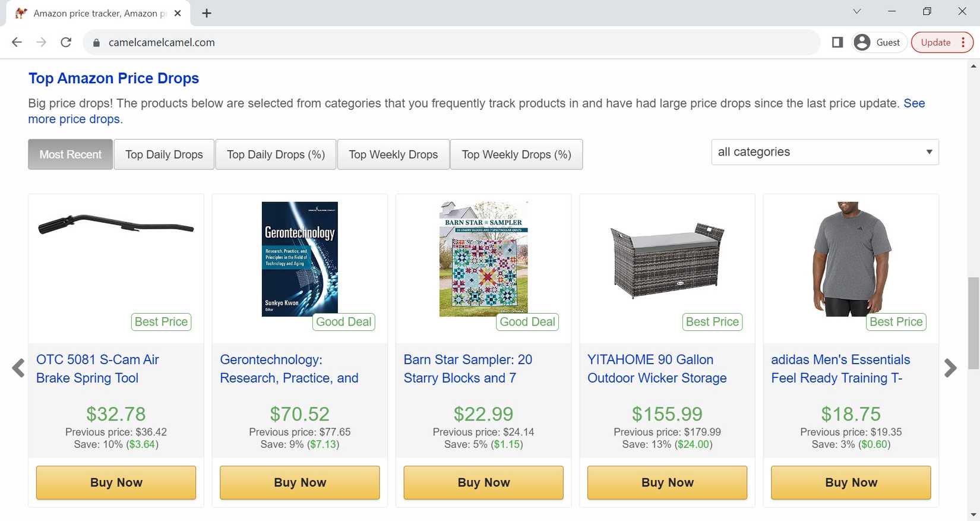Click the browser back arrow
This screenshot has width=980, height=521.
[x=17, y=42]
